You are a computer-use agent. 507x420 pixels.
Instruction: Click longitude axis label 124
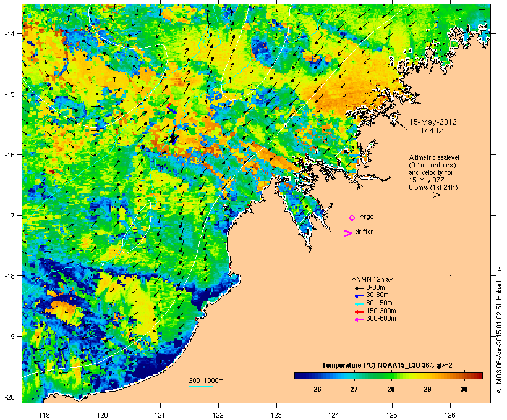pos(334,415)
